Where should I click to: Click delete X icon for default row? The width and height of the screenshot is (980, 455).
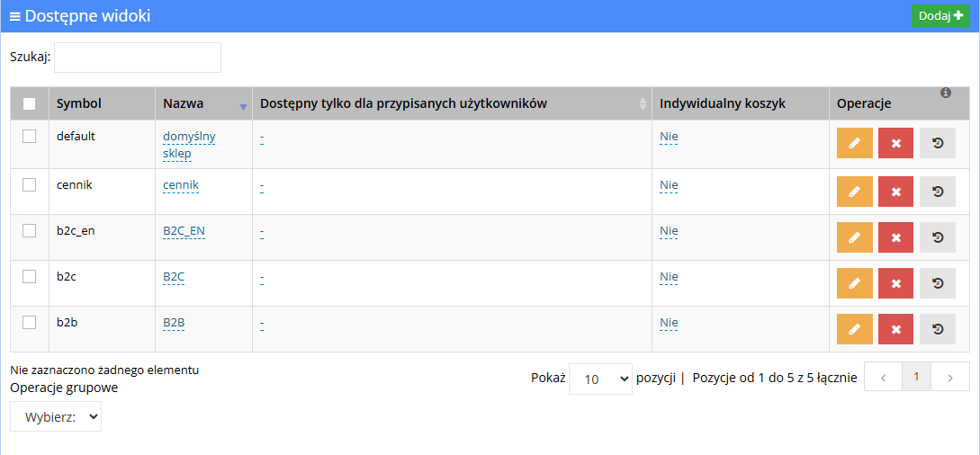click(895, 143)
